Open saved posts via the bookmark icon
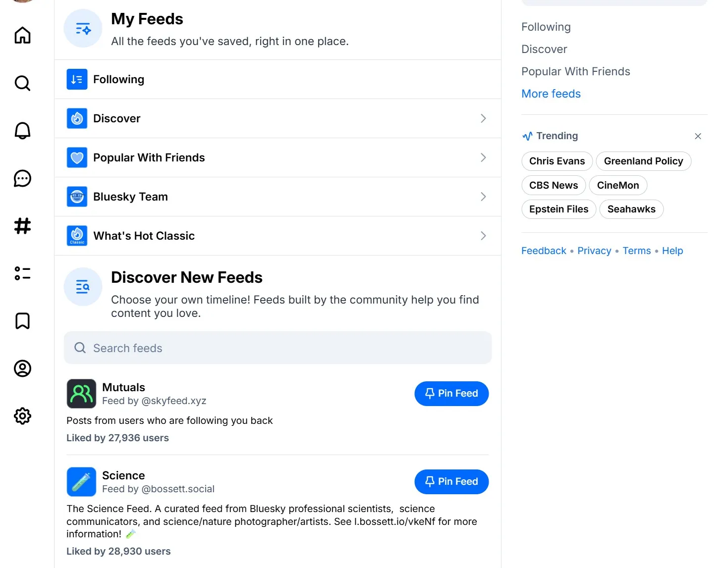The image size is (728, 568). (22, 321)
